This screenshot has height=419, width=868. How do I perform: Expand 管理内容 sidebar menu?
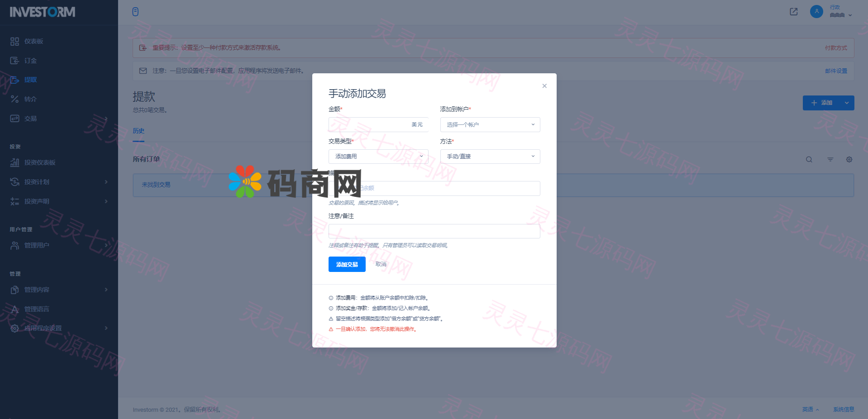(x=59, y=290)
